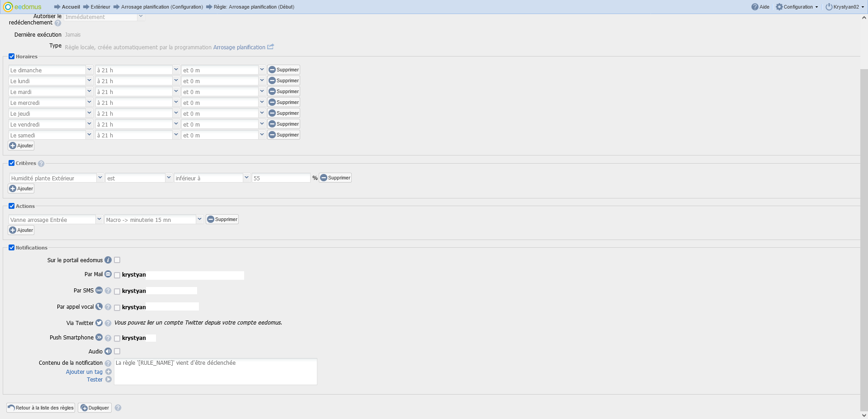Click Retour à la liste des règles
868x419 pixels.
(41, 408)
